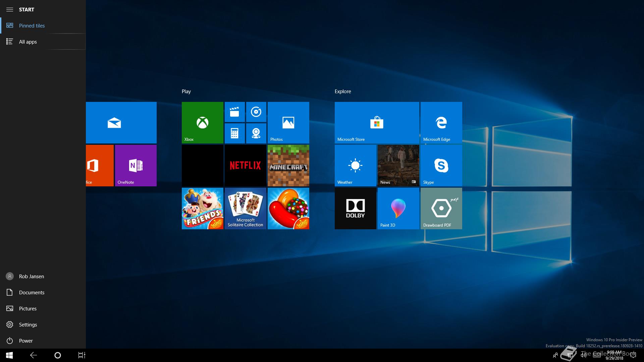Click the taskbar Back arrow
The image size is (644, 362).
click(x=34, y=355)
